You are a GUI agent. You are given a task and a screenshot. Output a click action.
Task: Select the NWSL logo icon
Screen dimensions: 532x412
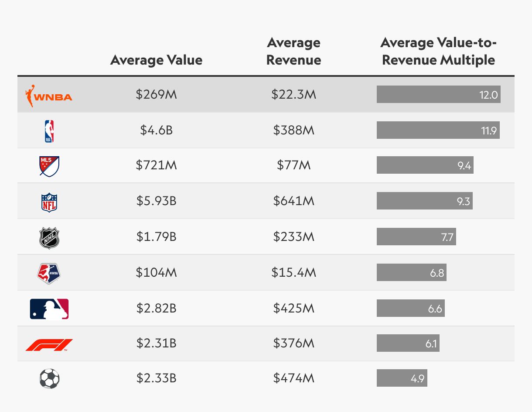click(x=49, y=273)
